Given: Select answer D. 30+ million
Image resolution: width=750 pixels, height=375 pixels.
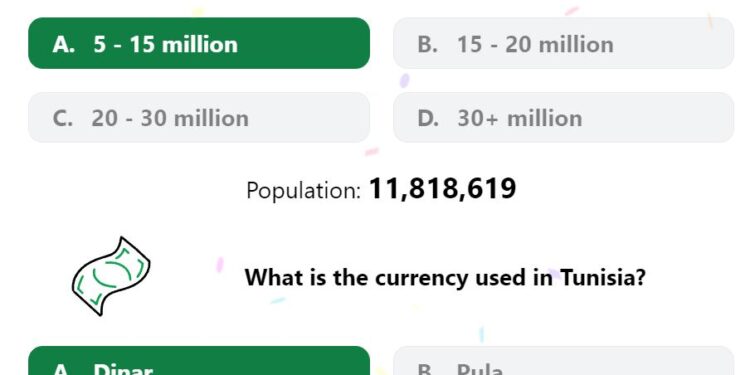Looking at the screenshot, I should point(563,117).
